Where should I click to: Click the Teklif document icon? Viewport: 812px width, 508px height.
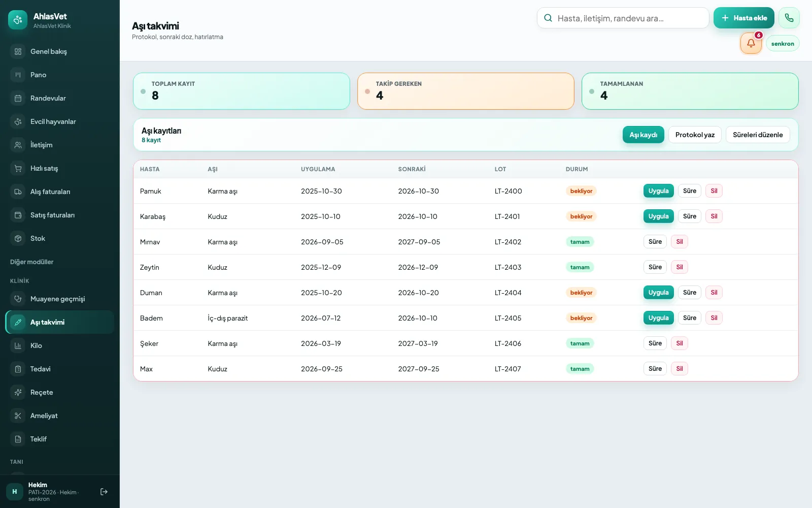pos(18,439)
